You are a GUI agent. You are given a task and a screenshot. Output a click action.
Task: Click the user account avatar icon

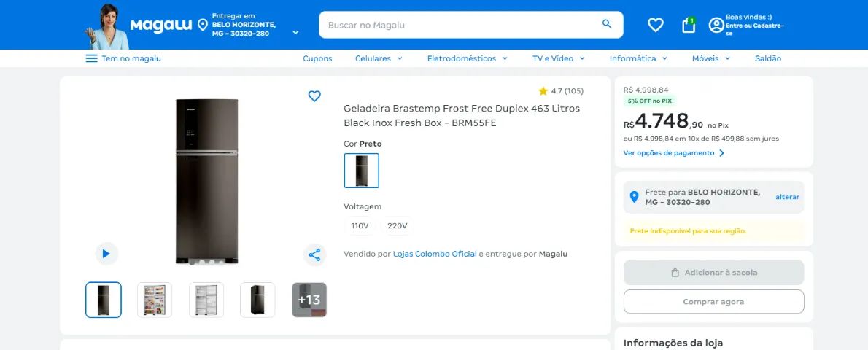(716, 25)
